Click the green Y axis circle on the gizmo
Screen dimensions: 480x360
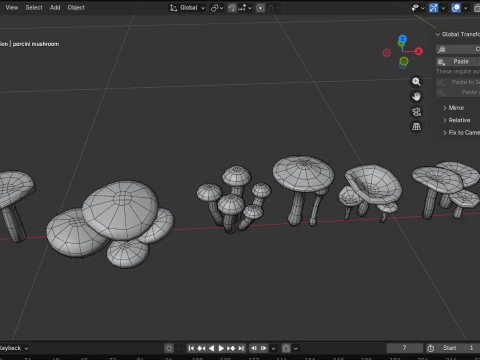point(404,61)
